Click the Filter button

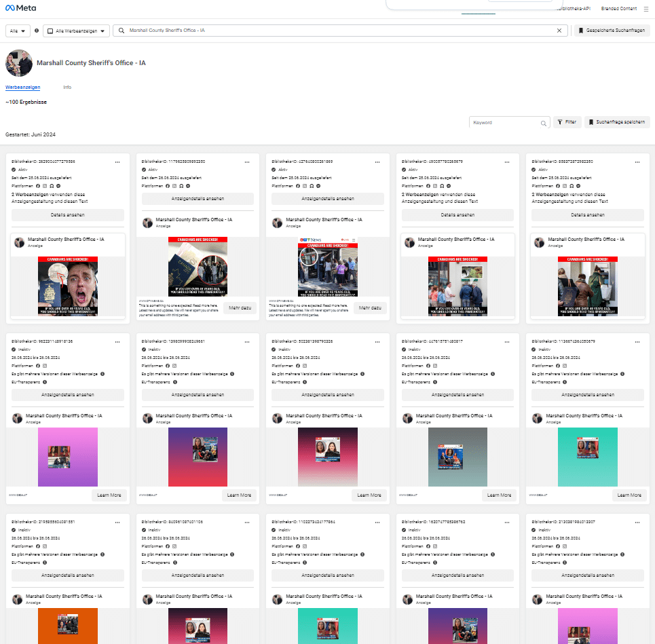(567, 122)
